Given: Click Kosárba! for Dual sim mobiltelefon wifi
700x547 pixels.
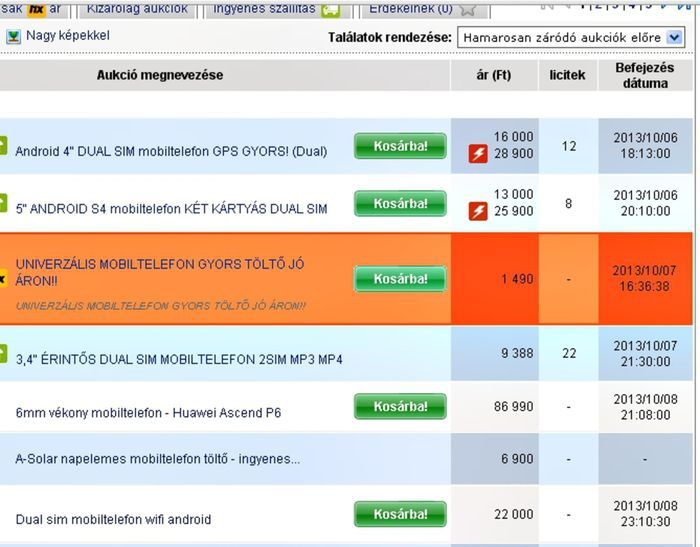Looking at the screenshot, I should pos(400,514).
